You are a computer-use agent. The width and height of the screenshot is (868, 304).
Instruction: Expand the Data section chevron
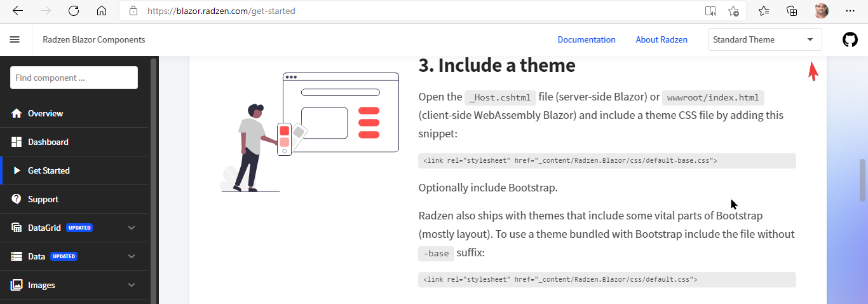pyautogui.click(x=132, y=256)
